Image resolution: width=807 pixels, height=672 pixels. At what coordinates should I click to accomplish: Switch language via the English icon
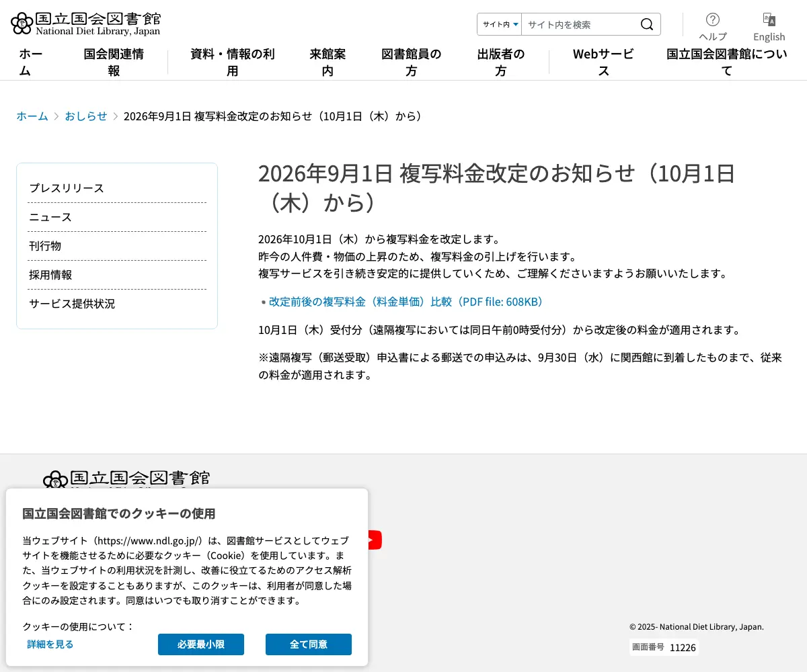coord(769,27)
